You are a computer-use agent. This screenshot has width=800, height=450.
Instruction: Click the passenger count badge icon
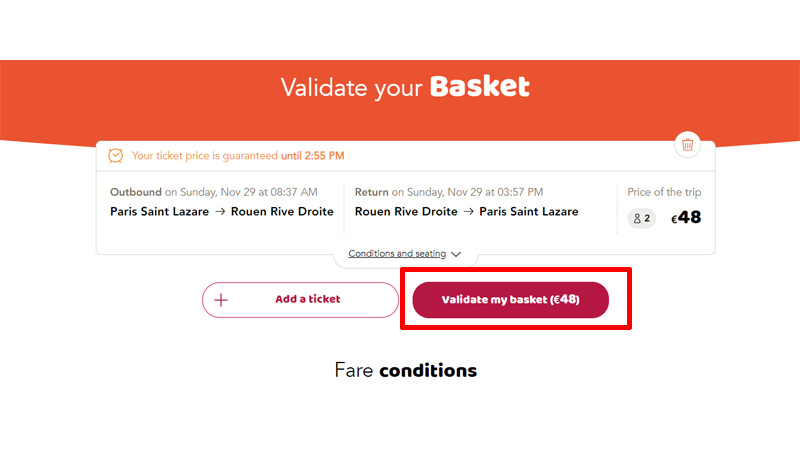click(641, 218)
